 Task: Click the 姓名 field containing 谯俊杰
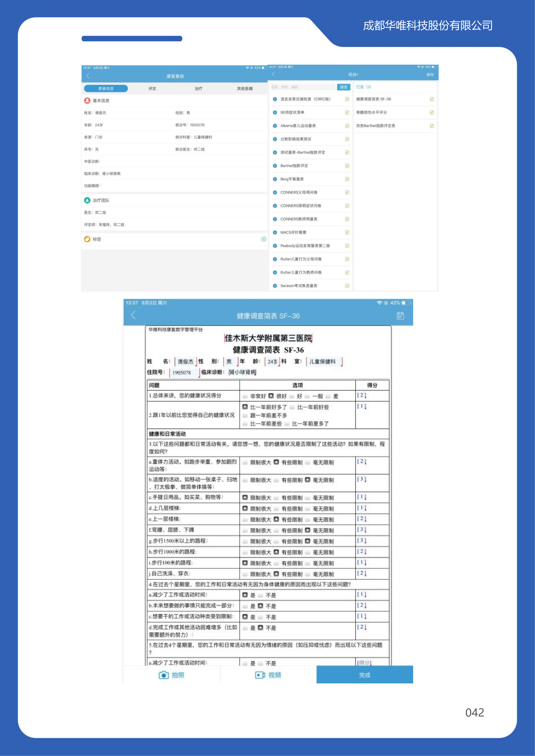click(185, 362)
